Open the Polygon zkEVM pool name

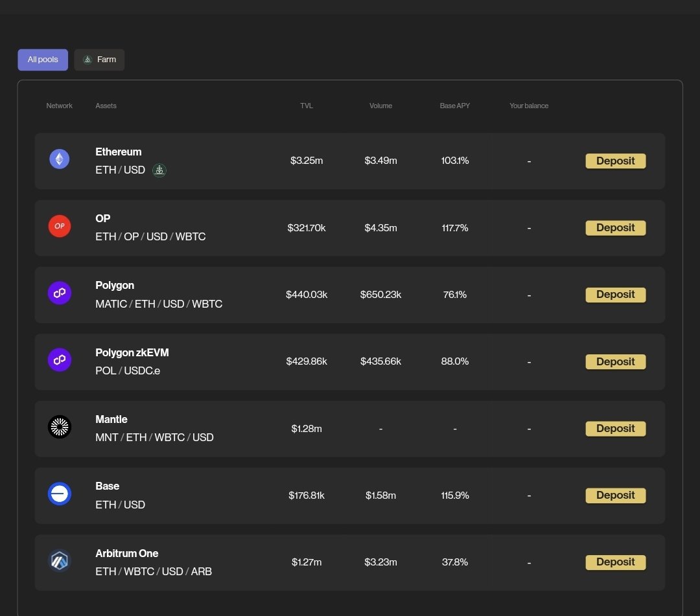point(132,353)
